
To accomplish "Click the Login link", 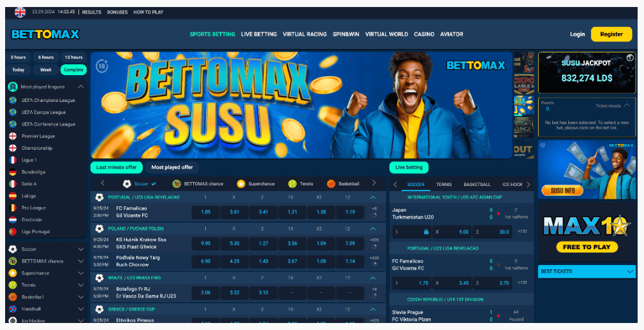I will pyautogui.click(x=577, y=34).
